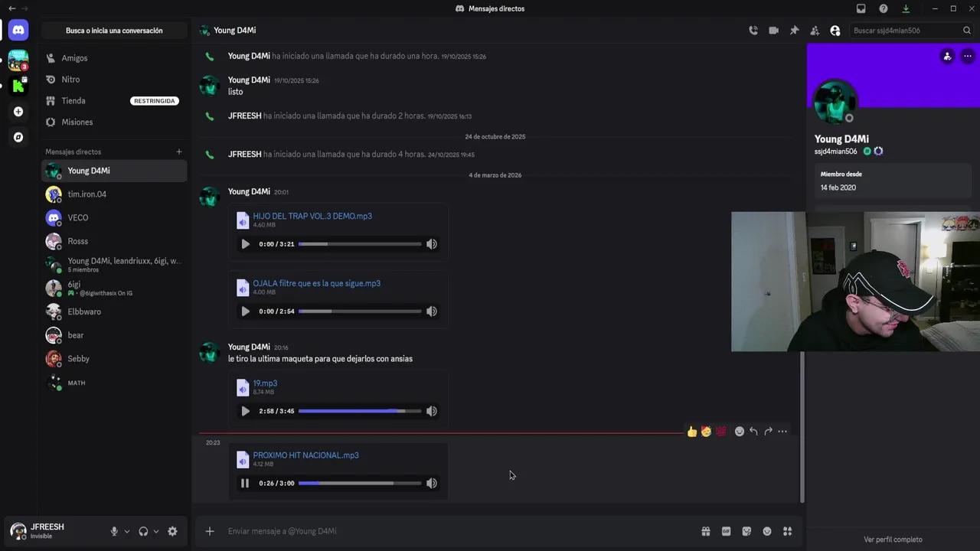
Task: Click Ver perfil completo link
Action: click(893, 540)
